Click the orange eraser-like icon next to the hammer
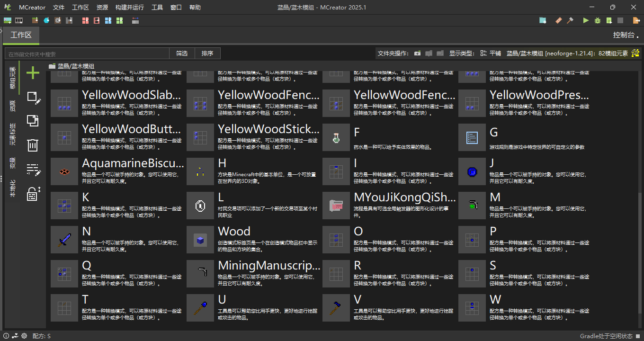 (x=558, y=20)
